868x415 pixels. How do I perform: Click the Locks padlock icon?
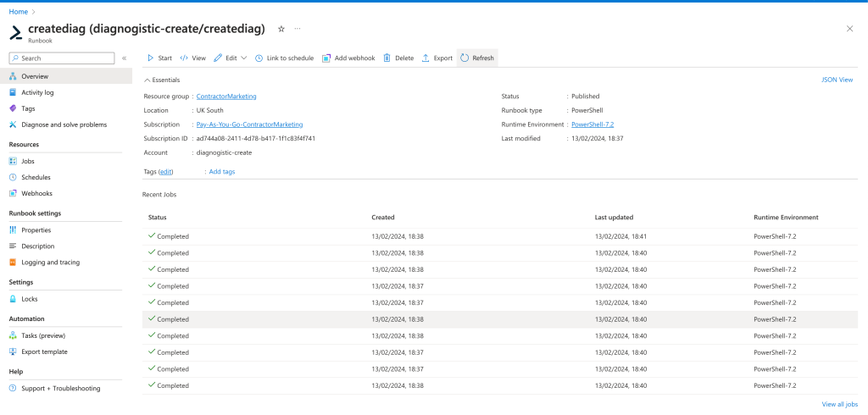tap(14, 299)
